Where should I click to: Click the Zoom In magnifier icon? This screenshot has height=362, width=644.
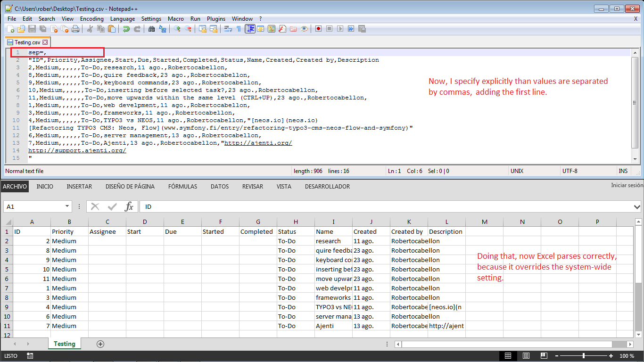[x=177, y=29]
